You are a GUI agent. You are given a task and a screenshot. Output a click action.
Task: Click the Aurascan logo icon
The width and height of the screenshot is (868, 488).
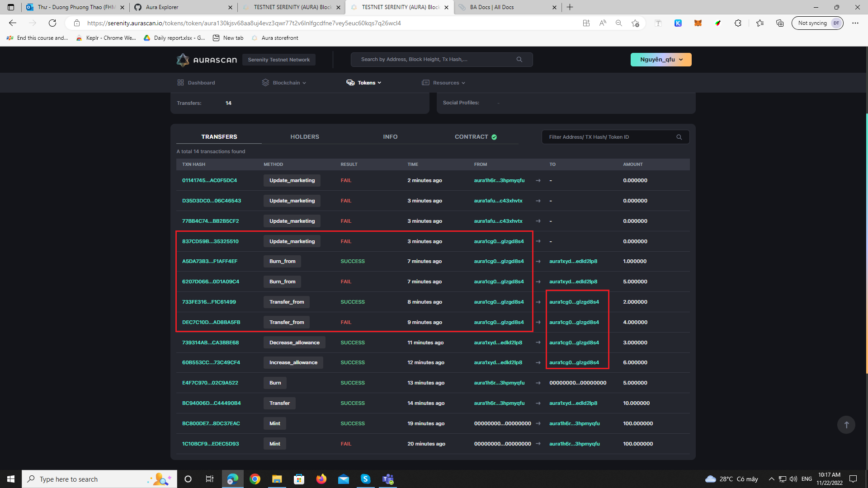pos(183,60)
